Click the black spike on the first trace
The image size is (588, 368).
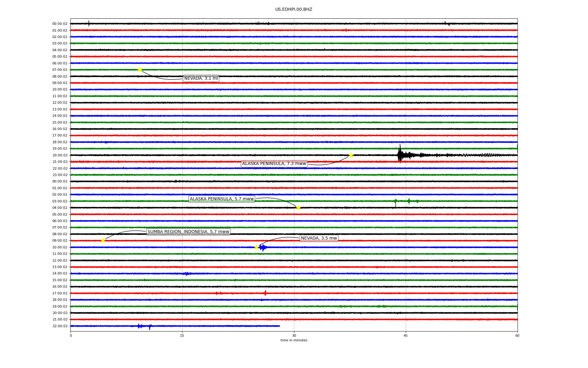coord(89,24)
